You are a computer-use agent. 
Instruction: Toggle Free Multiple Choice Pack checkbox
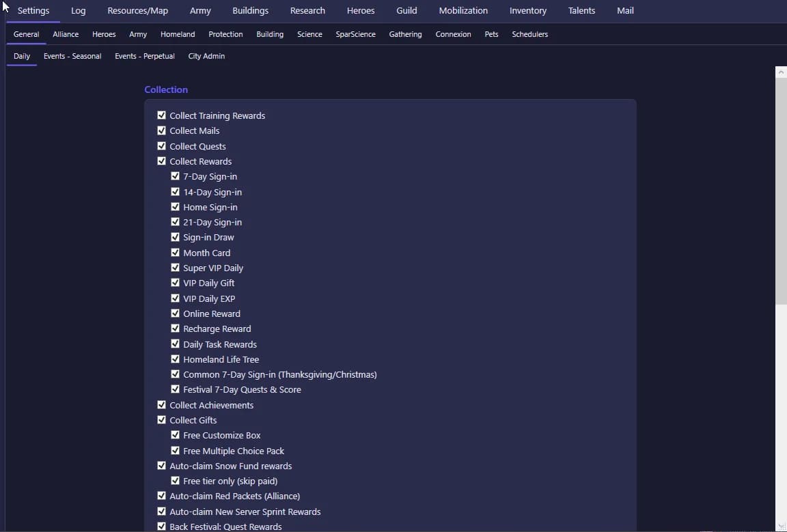[175, 451]
